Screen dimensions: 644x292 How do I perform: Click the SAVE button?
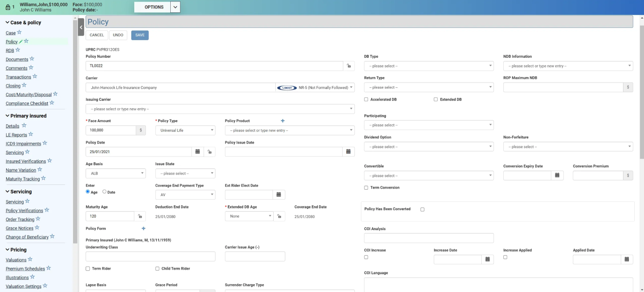[140, 35]
